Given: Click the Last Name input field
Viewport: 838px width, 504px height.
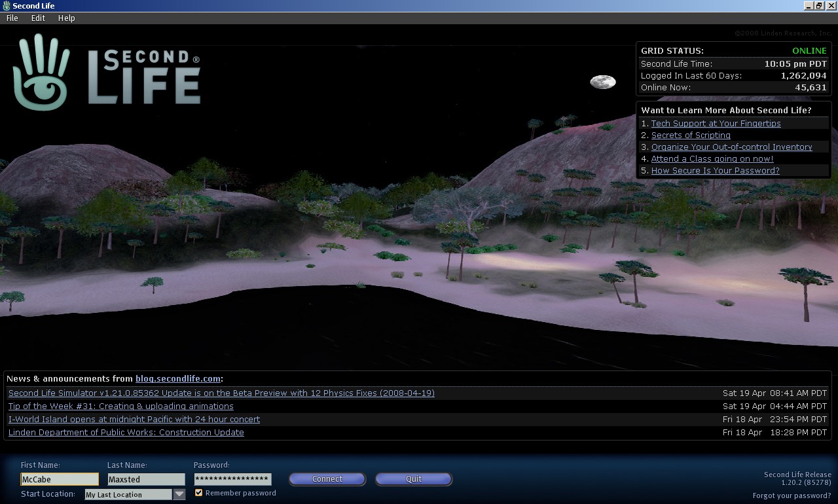Looking at the screenshot, I should pos(146,479).
